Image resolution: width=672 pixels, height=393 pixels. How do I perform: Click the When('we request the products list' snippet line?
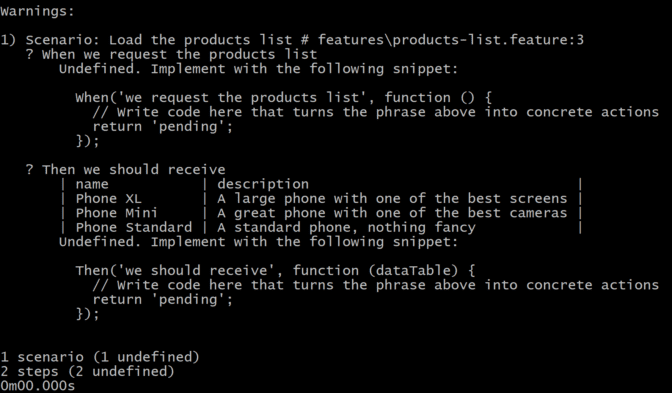pyautogui.click(x=284, y=98)
